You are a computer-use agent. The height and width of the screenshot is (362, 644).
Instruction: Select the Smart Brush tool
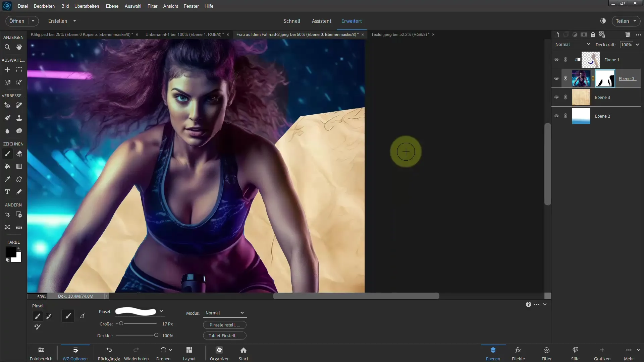click(x=7, y=118)
